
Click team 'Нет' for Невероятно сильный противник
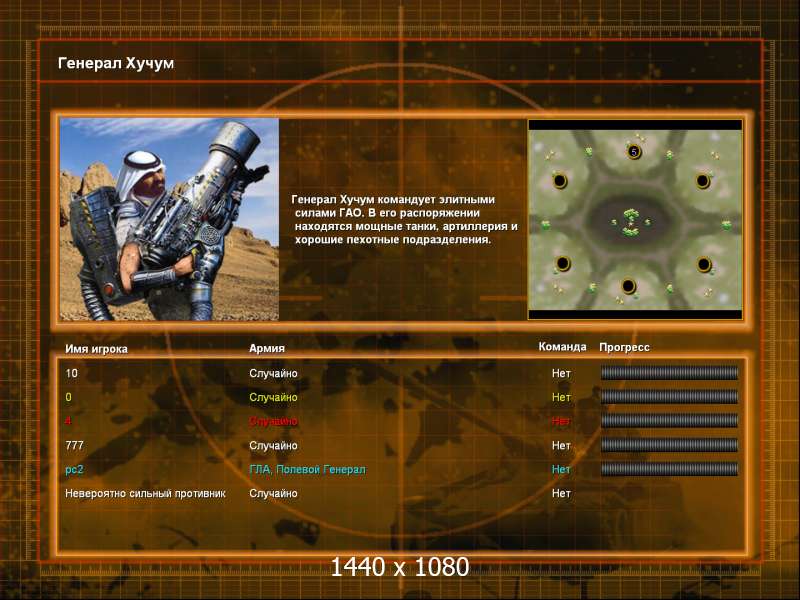pyautogui.click(x=561, y=493)
